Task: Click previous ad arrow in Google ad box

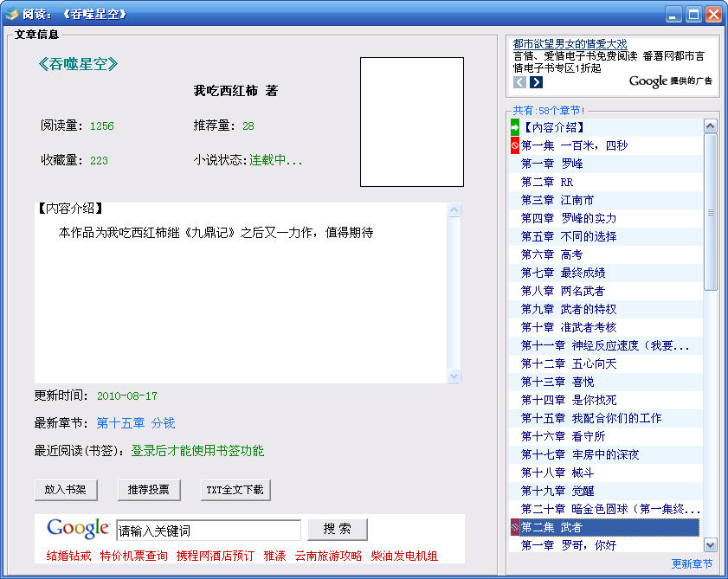Action: click(x=519, y=82)
